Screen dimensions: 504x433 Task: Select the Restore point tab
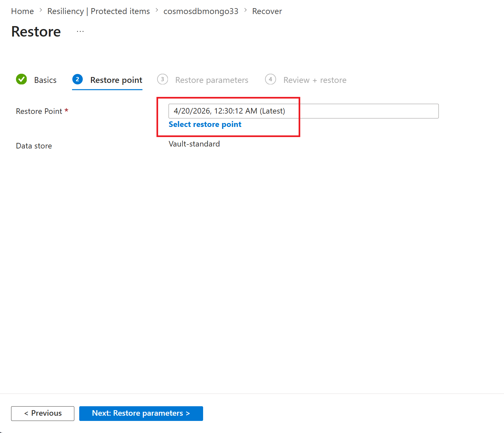[116, 80]
